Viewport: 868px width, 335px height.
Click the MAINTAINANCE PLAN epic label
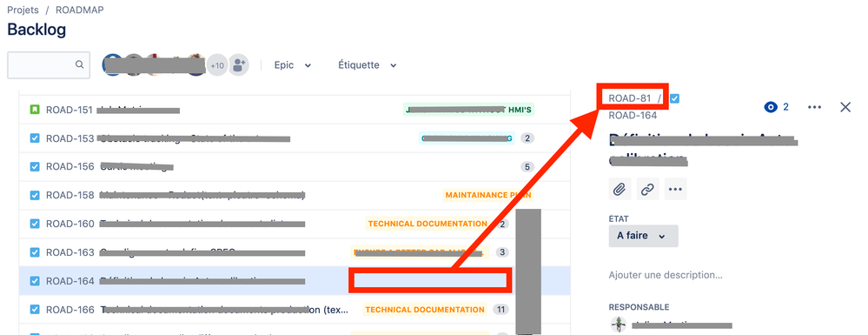point(488,195)
